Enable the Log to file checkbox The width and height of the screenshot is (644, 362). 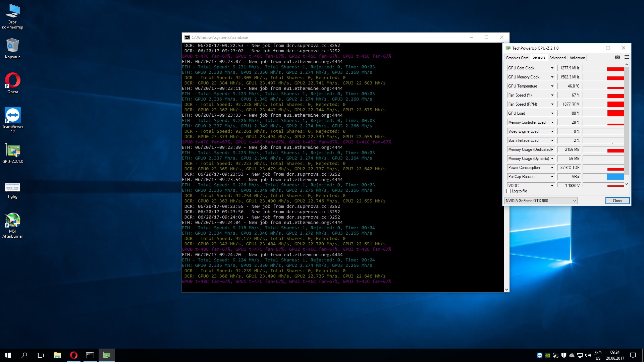coord(509,191)
